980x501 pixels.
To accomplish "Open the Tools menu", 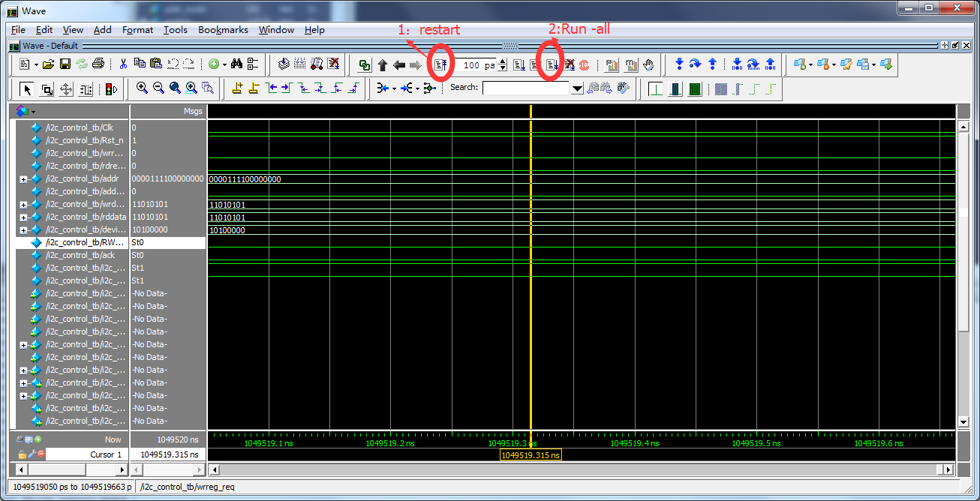I will coord(175,29).
